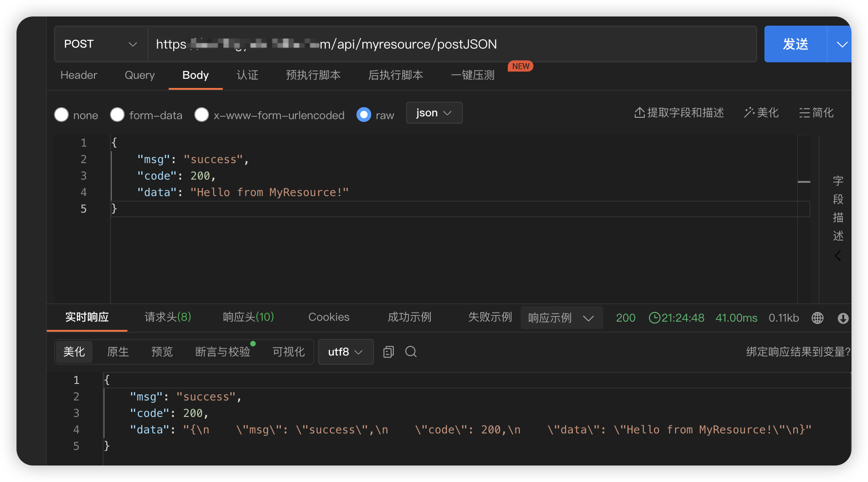
Task: Click the copy response icon
Action: tap(389, 352)
